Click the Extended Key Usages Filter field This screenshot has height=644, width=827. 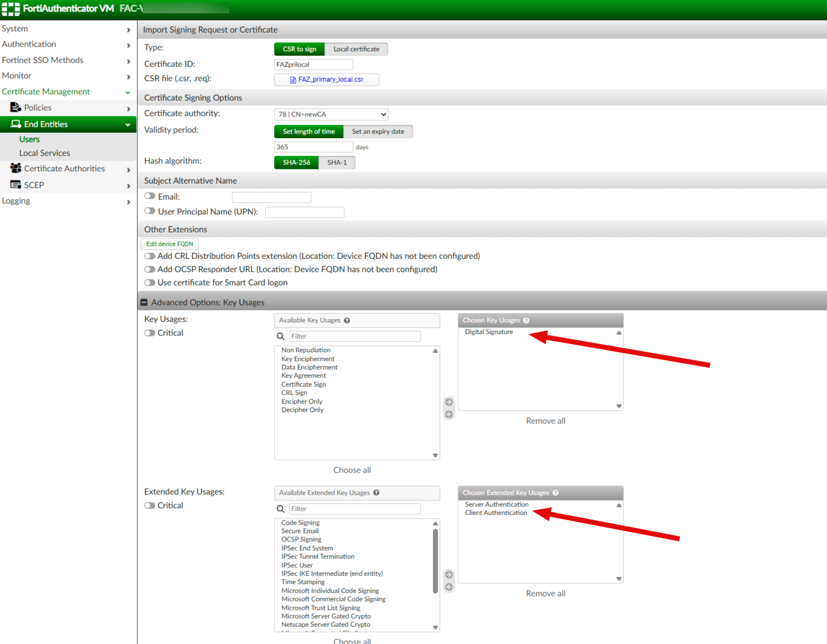[x=355, y=509]
